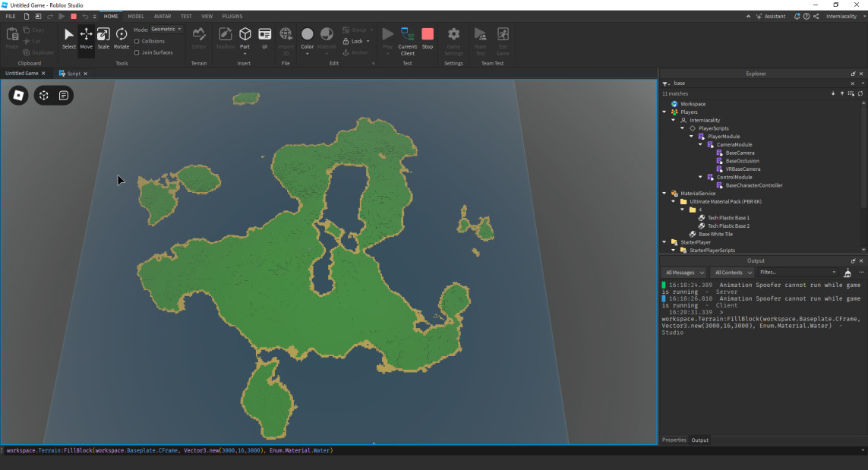This screenshot has height=470, width=868.
Task: Open the All Messages filter dropdown
Action: coord(684,273)
